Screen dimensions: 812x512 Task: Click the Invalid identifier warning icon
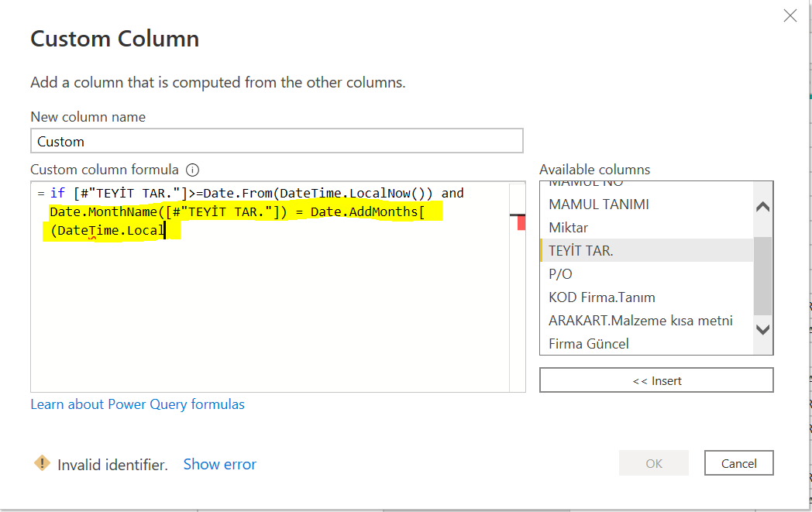[x=42, y=463]
